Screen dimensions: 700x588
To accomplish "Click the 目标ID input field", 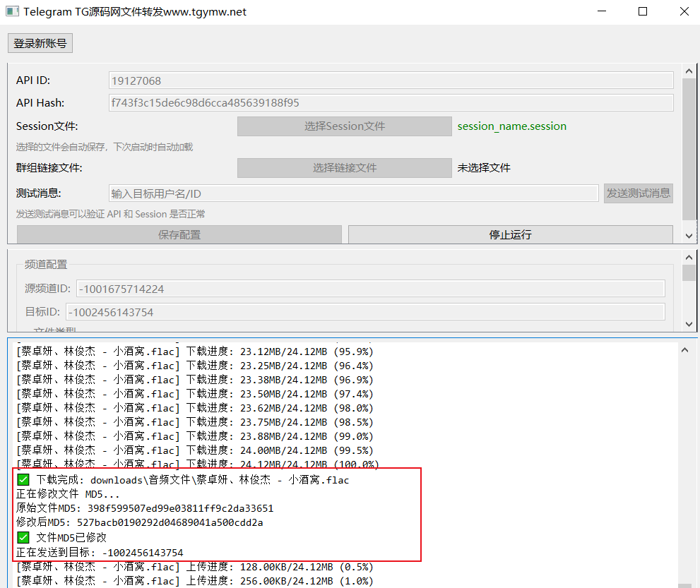I will pyautogui.click(x=365, y=312).
